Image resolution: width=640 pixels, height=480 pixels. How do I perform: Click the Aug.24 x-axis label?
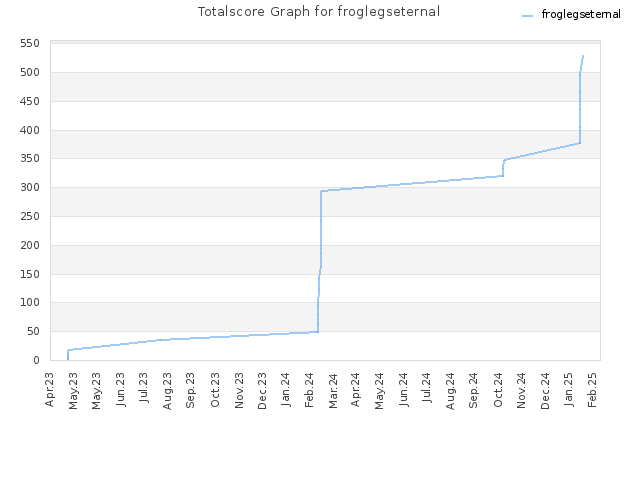[451, 391]
